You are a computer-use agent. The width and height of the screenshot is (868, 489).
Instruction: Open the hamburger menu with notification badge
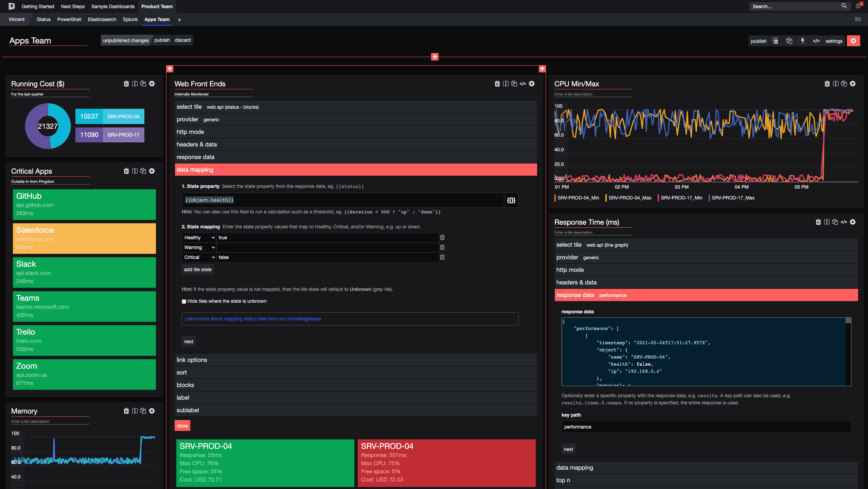pyautogui.click(x=858, y=6)
